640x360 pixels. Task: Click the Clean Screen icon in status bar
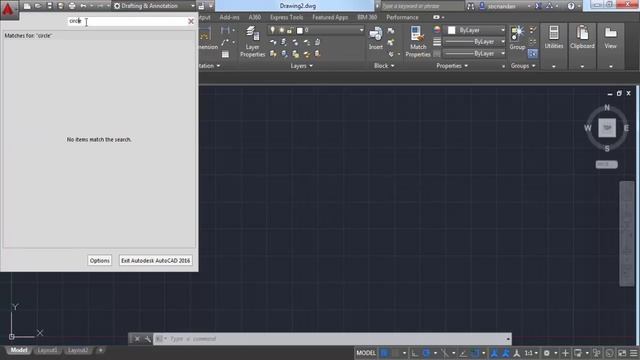[622, 353]
